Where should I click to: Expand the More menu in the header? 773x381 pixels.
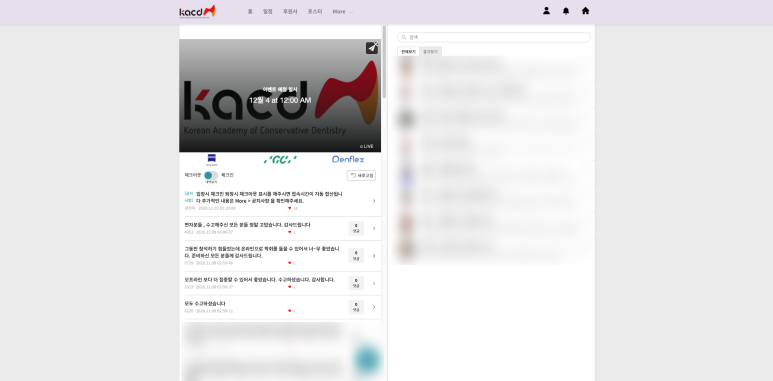tap(342, 11)
